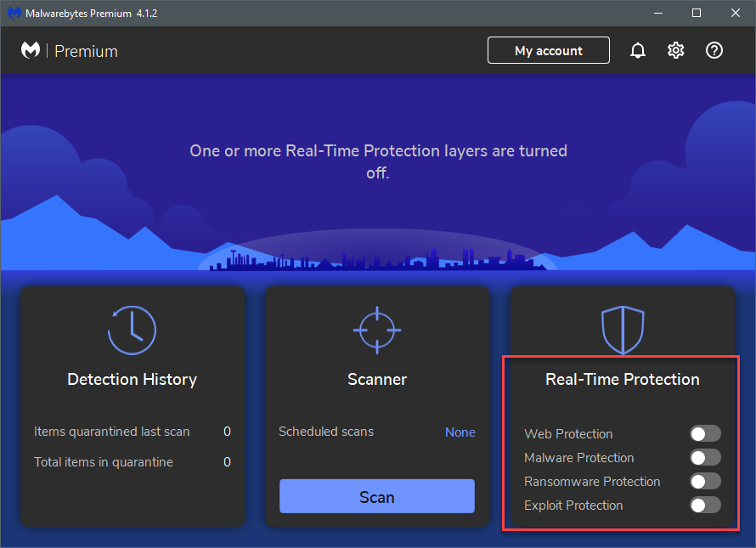This screenshot has width=756, height=548.
Task: Click the "Total items in quarantine" label
Action: [x=104, y=462]
